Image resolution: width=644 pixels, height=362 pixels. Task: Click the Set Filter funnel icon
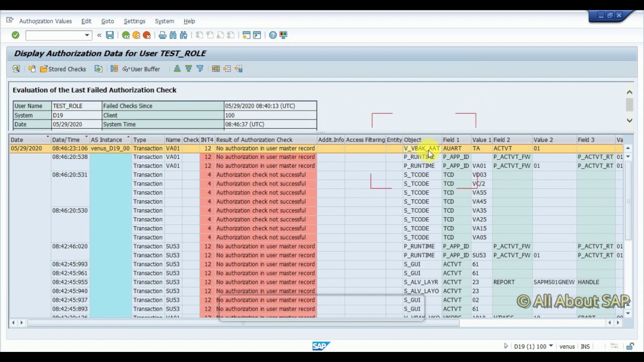[x=200, y=69]
